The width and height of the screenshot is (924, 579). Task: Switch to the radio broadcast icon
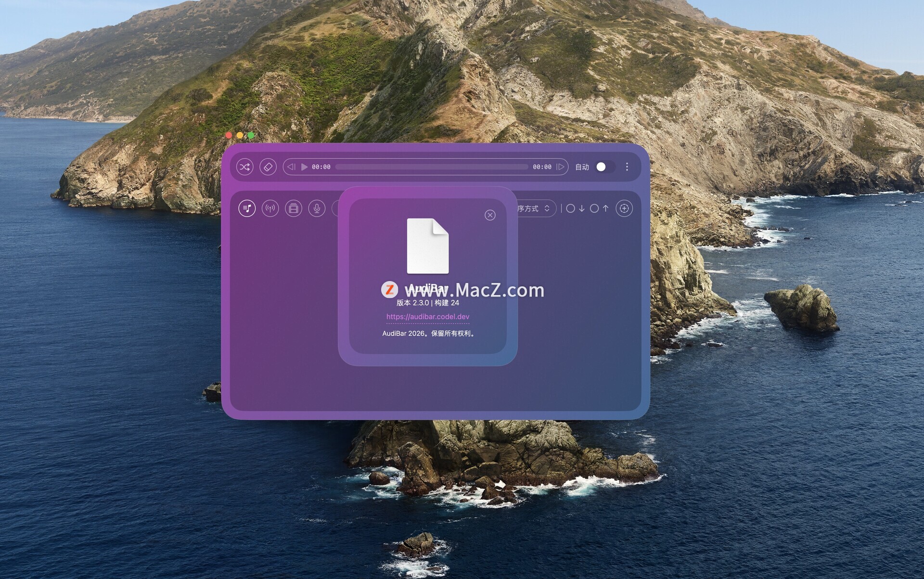tap(270, 208)
